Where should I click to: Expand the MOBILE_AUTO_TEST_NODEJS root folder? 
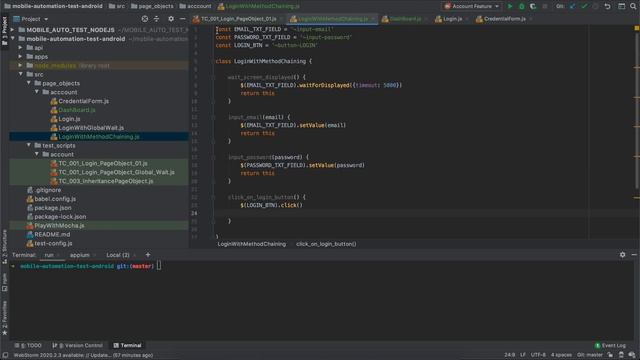pyautogui.click(x=12, y=30)
